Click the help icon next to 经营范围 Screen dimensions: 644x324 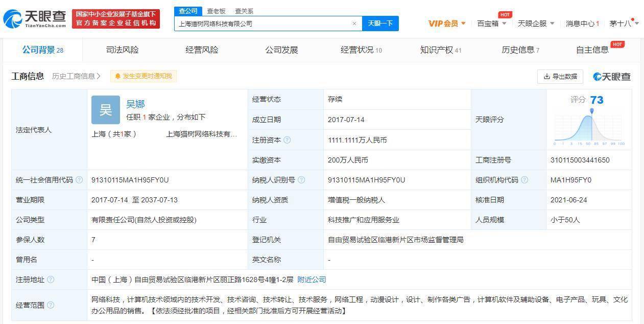[51, 305]
